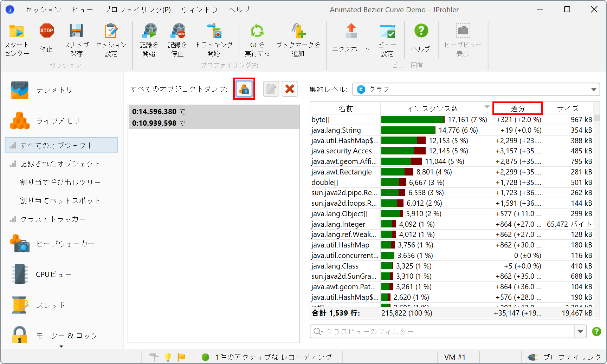Select the byte[] class row name
The height and width of the screenshot is (364, 607).
tap(321, 120)
